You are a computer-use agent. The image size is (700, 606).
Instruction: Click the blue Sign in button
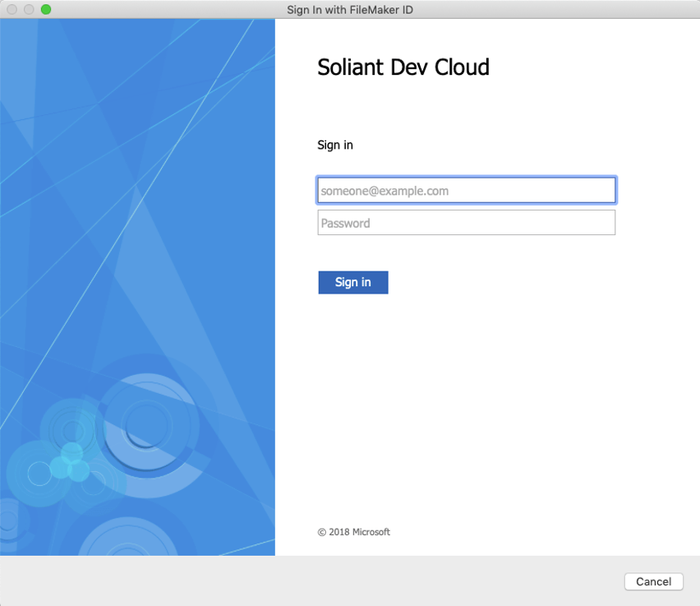pyautogui.click(x=353, y=282)
